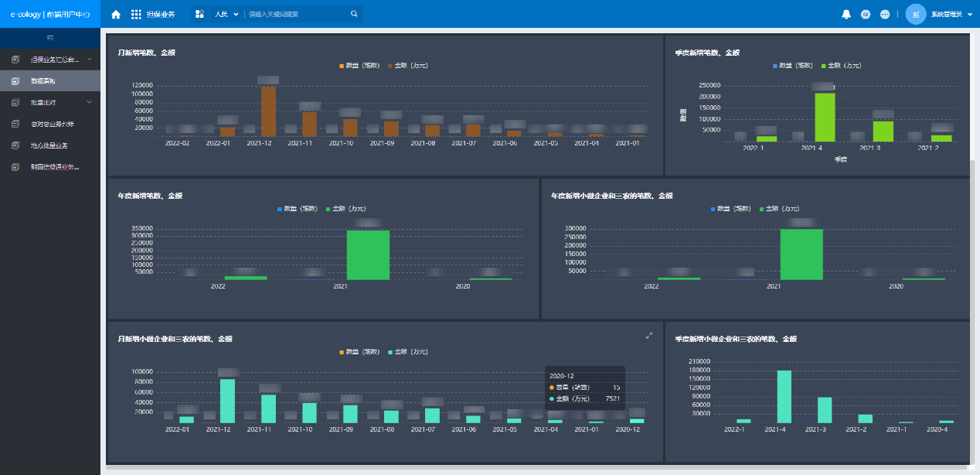This screenshot has width=980, height=475.
Task: Toggle 数量 legend in 年度新增笔数、金额 chart
Action: [298, 209]
